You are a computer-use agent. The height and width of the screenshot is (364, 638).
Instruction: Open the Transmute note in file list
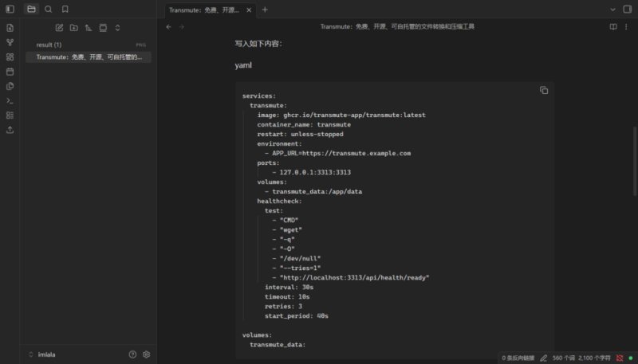pyautogui.click(x=89, y=57)
